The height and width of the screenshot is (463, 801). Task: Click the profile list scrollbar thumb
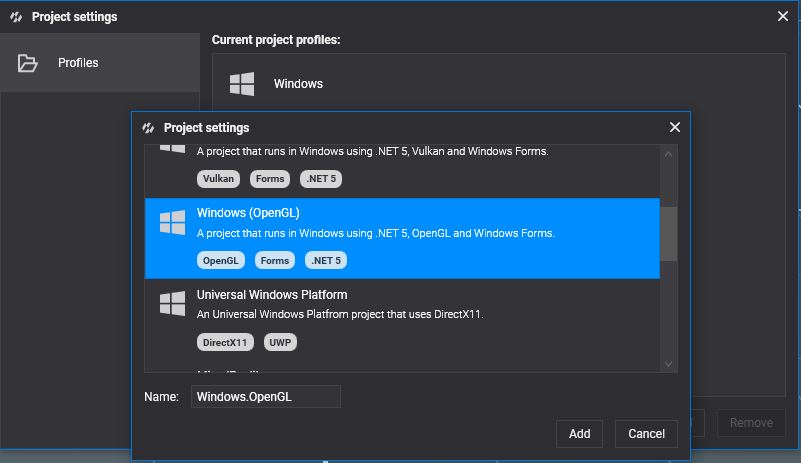(668, 234)
